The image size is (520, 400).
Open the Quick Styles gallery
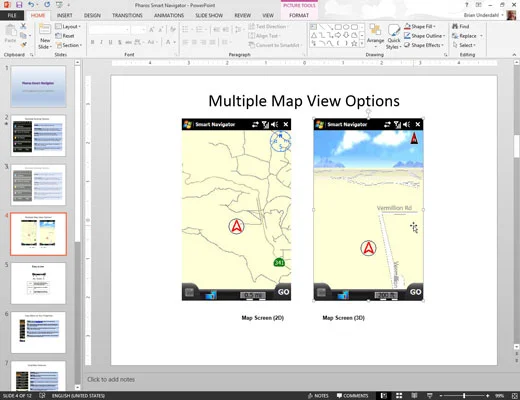394,37
